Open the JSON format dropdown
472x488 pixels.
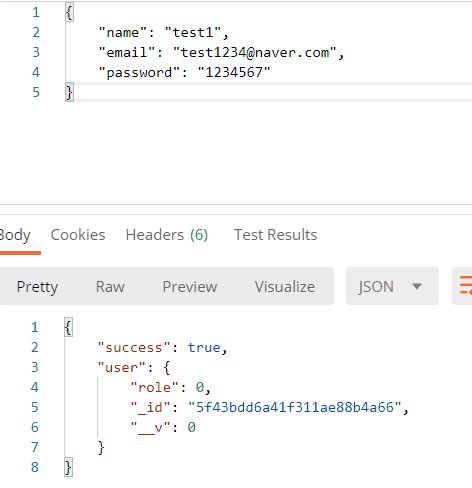(392, 286)
